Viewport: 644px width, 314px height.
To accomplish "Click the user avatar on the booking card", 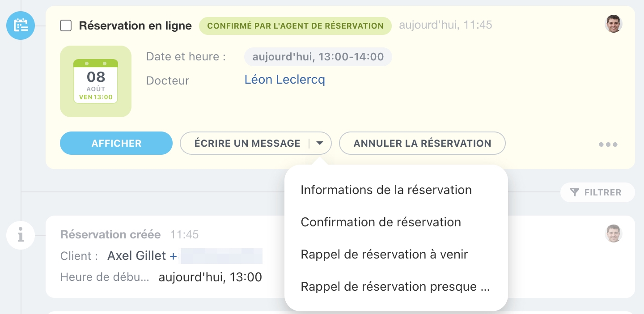I will (614, 24).
